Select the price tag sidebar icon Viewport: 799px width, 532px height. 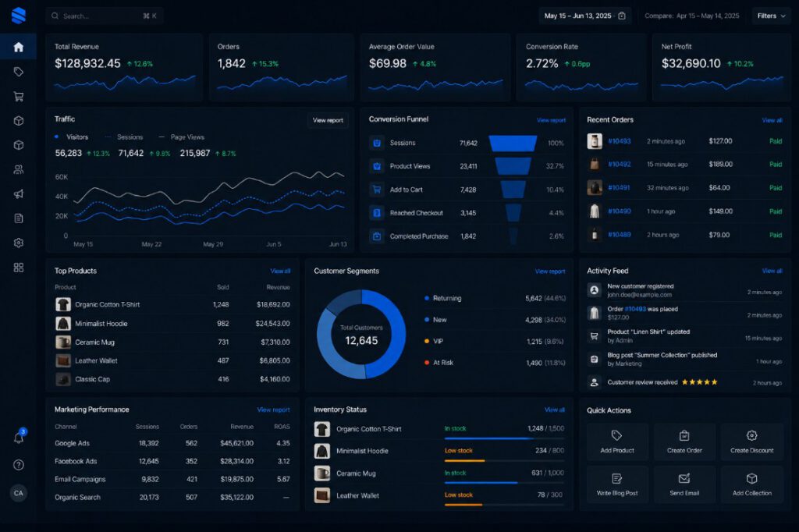coord(19,72)
